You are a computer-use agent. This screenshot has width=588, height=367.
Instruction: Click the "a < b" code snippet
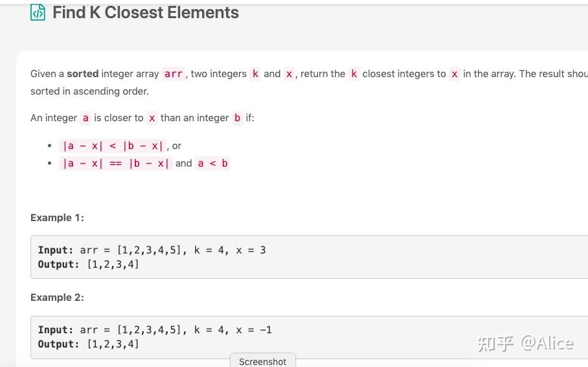pyautogui.click(x=213, y=163)
